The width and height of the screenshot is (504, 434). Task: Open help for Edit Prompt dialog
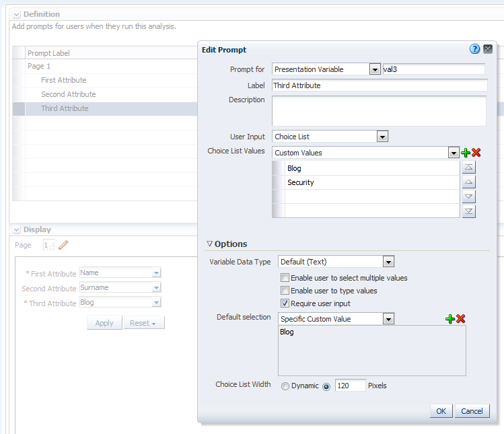(474, 49)
